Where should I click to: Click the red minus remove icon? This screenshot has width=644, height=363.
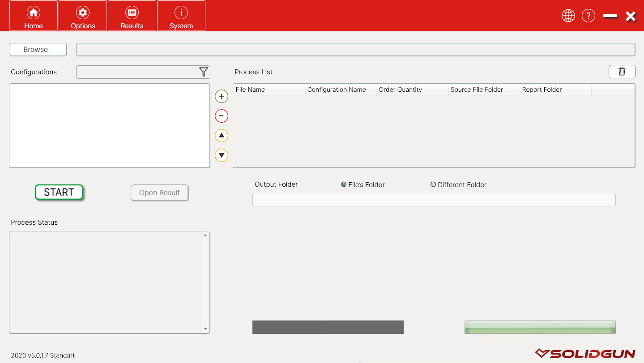[222, 116]
